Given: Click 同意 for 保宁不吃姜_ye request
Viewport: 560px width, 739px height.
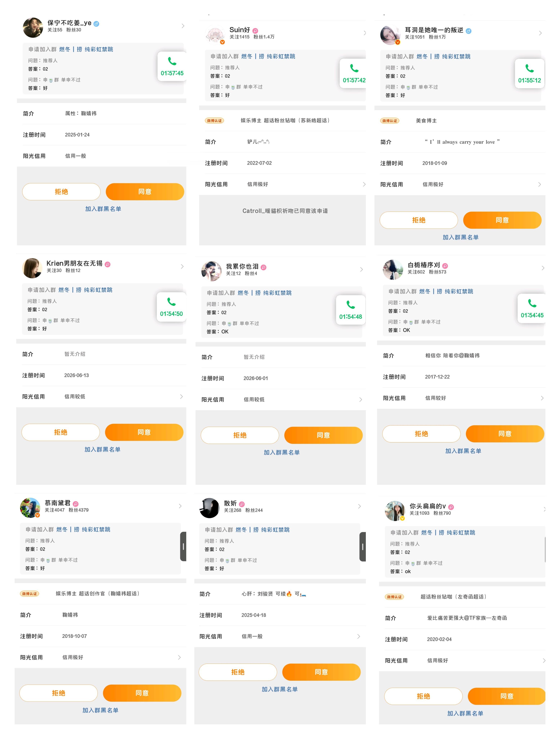Looking at the screenshot, I should click(145, 192).
